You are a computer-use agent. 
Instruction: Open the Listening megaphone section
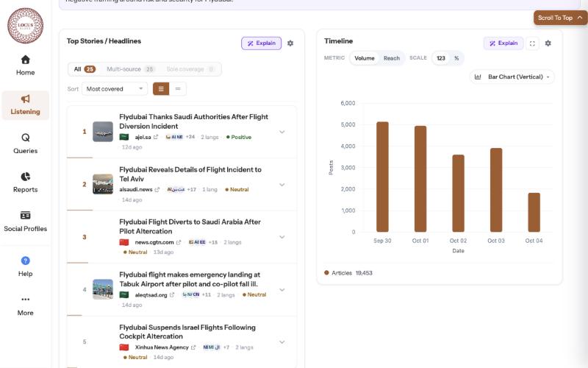(25, 105)
